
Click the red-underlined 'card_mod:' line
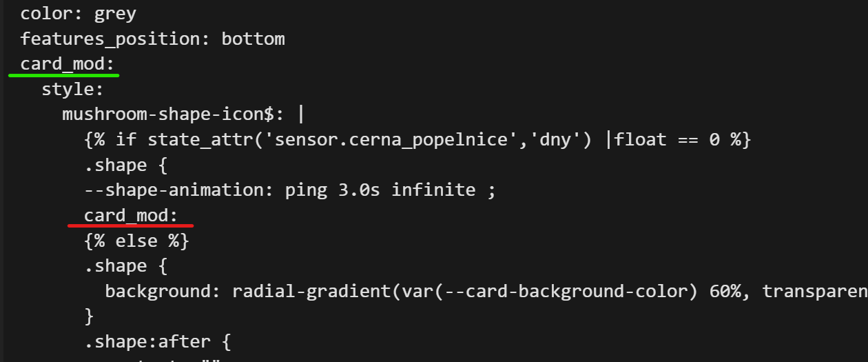131,216
